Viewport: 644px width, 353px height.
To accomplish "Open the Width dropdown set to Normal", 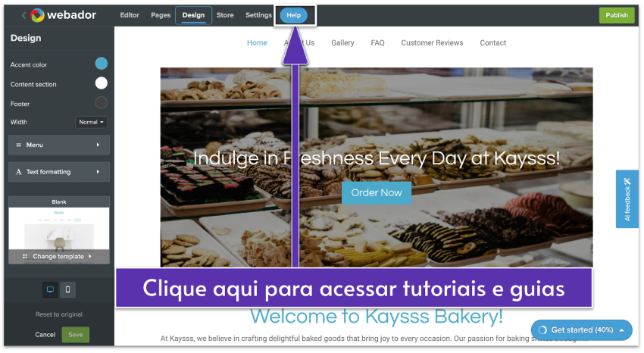I will click(91, 122).
